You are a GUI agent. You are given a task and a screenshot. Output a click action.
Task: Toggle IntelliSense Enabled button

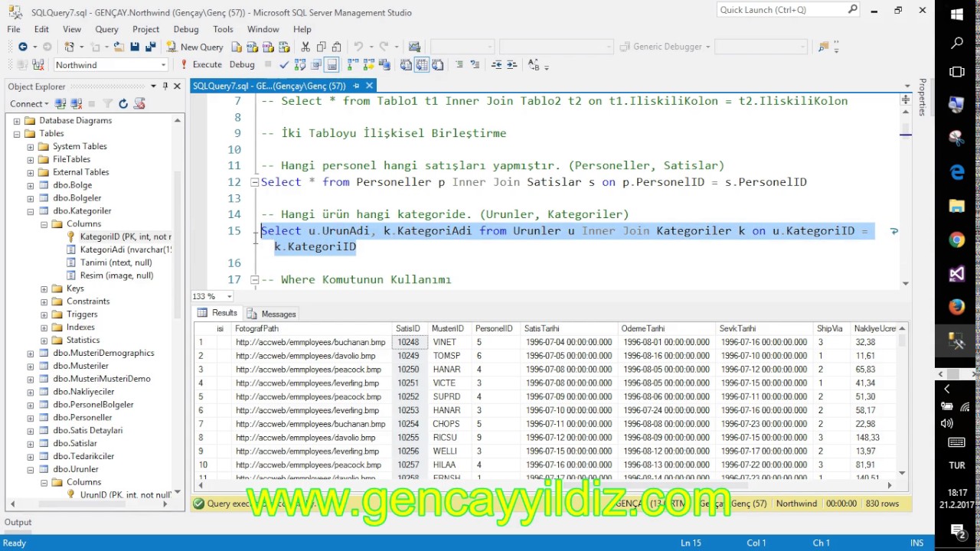click(332, 65)
